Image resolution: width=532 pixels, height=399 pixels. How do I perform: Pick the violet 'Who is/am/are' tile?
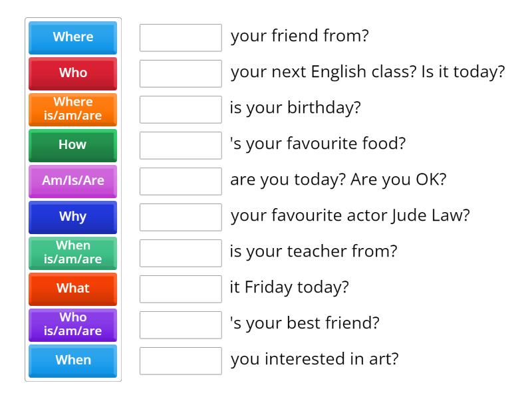point(72,325)
